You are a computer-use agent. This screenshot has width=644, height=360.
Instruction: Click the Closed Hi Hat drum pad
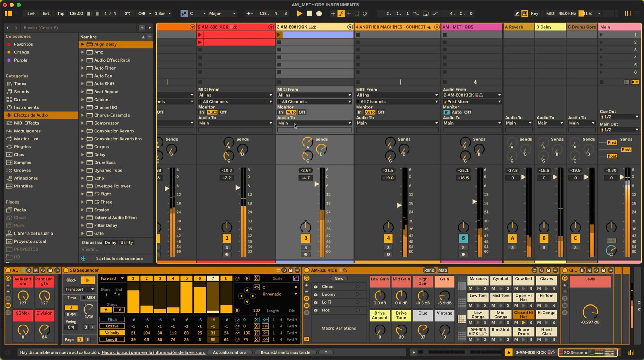(x=523, y=315)
